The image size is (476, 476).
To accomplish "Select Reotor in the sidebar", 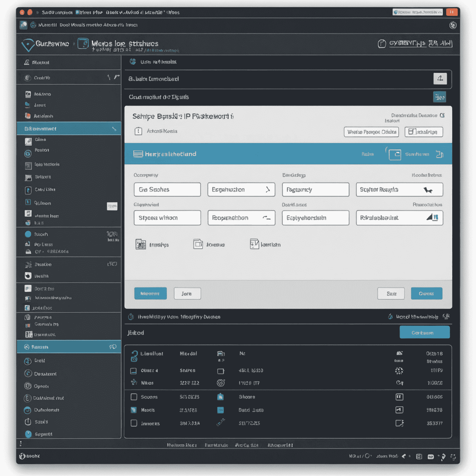I will click(42, 150).
